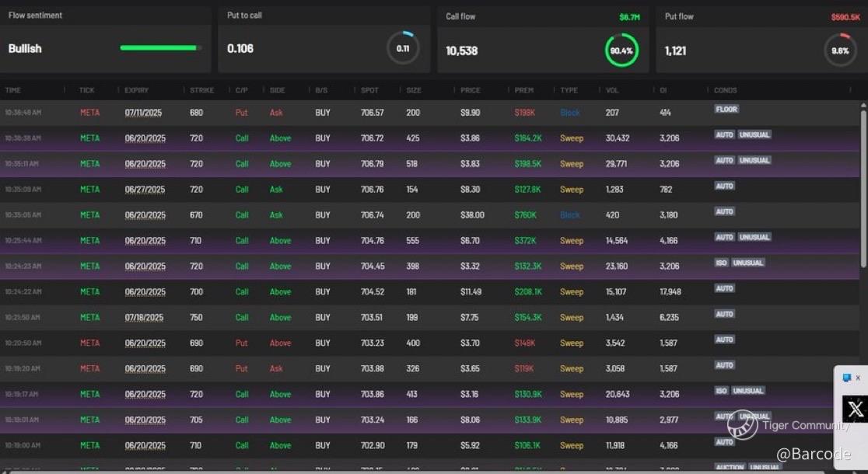
Task: Click the FLOOR condition badge
Action: [x=726, y=109]
